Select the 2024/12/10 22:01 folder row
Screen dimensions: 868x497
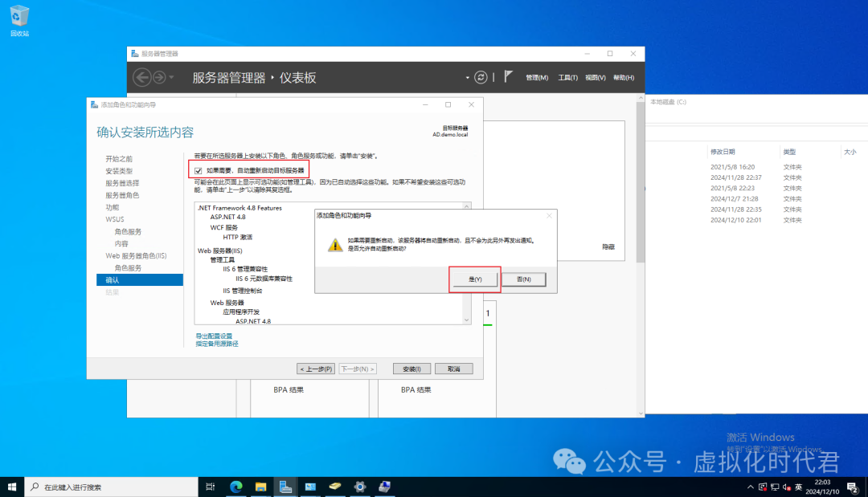(x=756, y=220)
